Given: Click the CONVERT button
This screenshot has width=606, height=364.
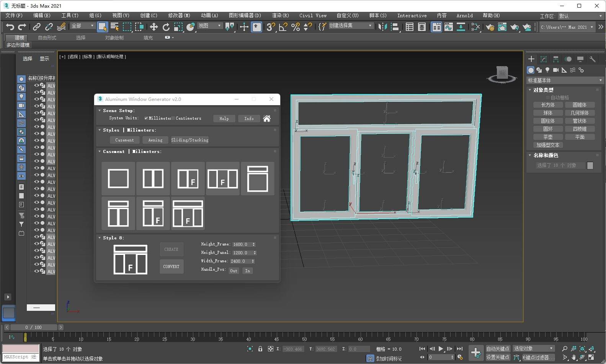Looking at the screenshot, I should (x=172, y=266).
